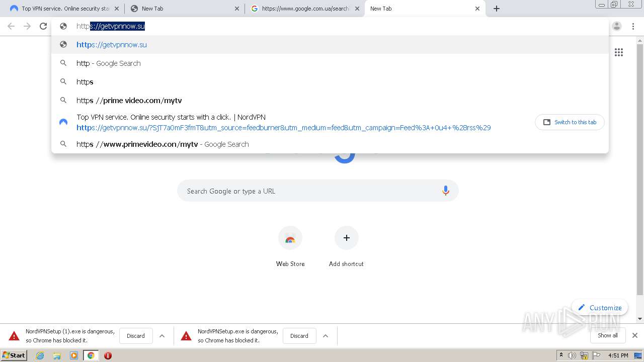Expand options for NordVPNSetup (1).exe download
Viewport: 644px width, 362px height.
162,336
